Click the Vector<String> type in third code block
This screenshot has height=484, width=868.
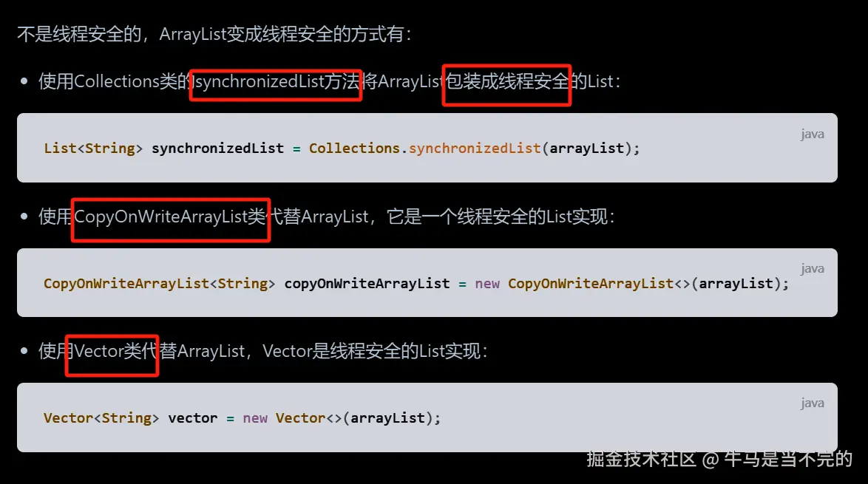click(101, 418)
